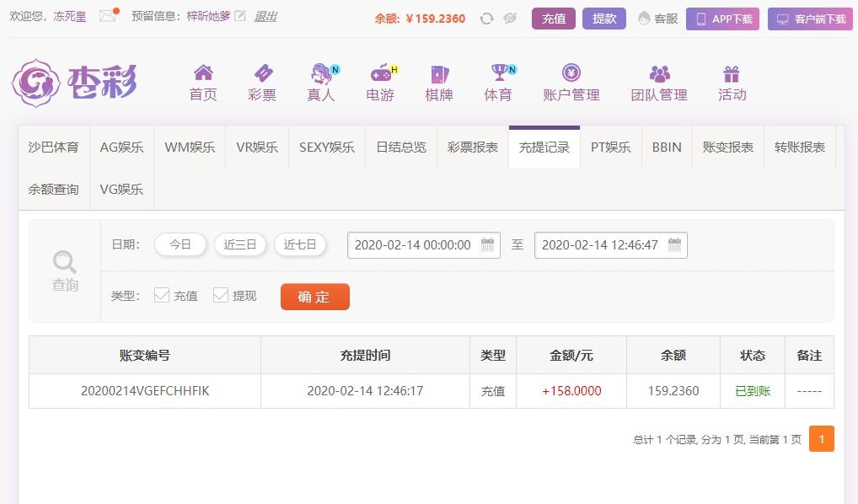Switch to the AG娱乐 tab
The height and width of the screenshot is (504, 858).
tap(121, 147)
